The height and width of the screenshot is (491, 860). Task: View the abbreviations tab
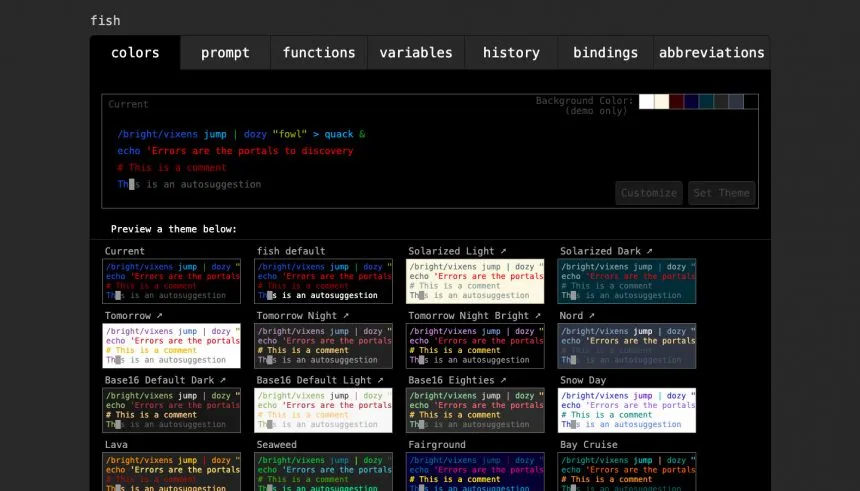pyautogui.click(x=711, y=53)
